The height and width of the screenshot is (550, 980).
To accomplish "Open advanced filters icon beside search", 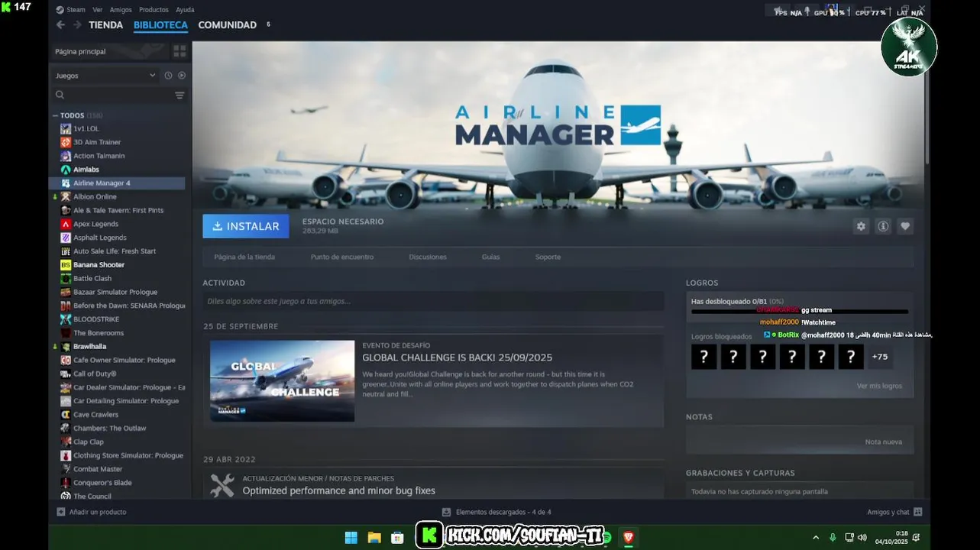I will 180,95.
